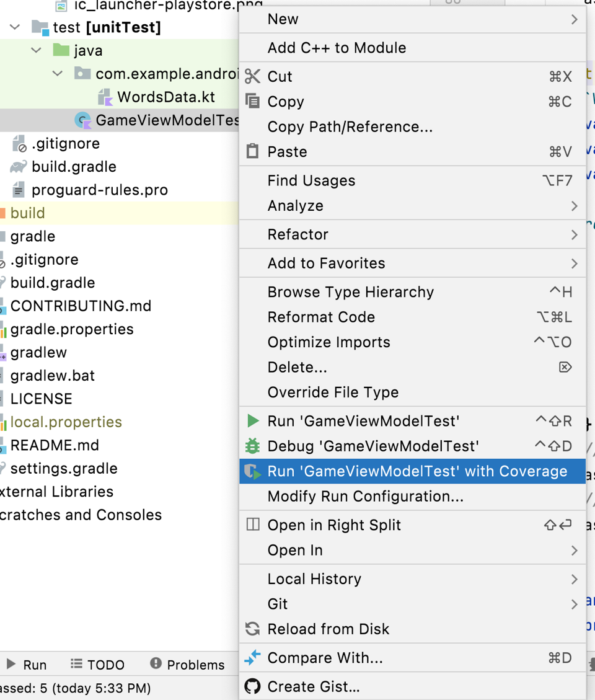Click the Debug bug icon
The width and height of the screenshot is (595, 700).
pos(253,445)
